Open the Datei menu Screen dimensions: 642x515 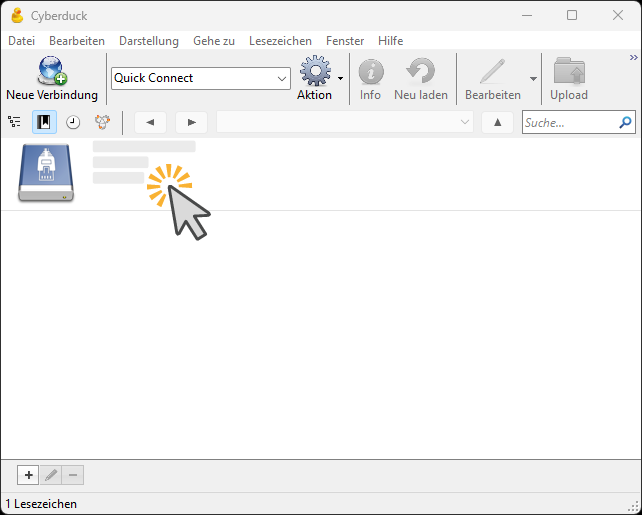21,41
